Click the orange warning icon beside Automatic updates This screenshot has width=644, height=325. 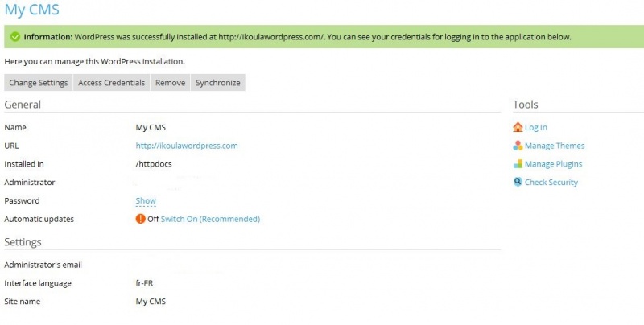click(141, 219)
